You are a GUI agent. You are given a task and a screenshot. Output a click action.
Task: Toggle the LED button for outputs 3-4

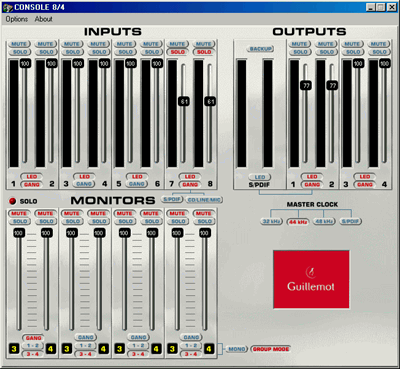point(365,176)
